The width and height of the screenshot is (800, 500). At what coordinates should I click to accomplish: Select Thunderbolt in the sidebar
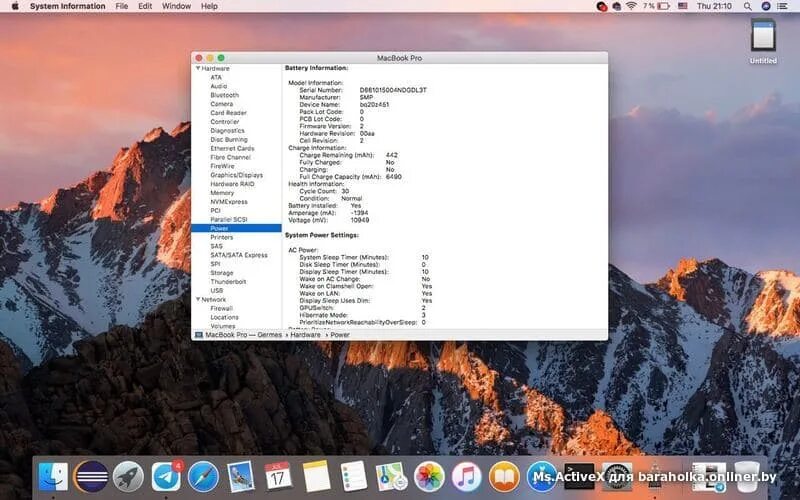click(228, 282)
